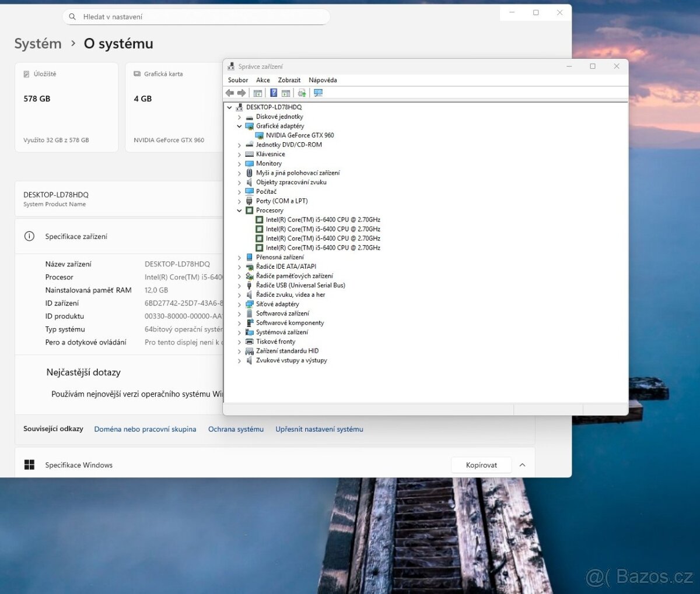This screenshot has width=700, height=594.
Task: Click the Back arrow in Device Manager toolbar
Action: point(230,93)
